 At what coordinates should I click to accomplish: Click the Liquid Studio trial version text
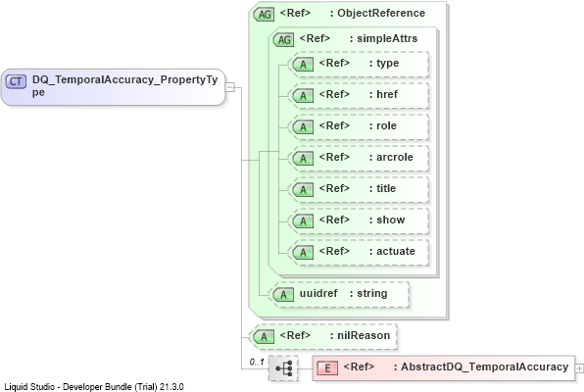[x=94, y=387]
